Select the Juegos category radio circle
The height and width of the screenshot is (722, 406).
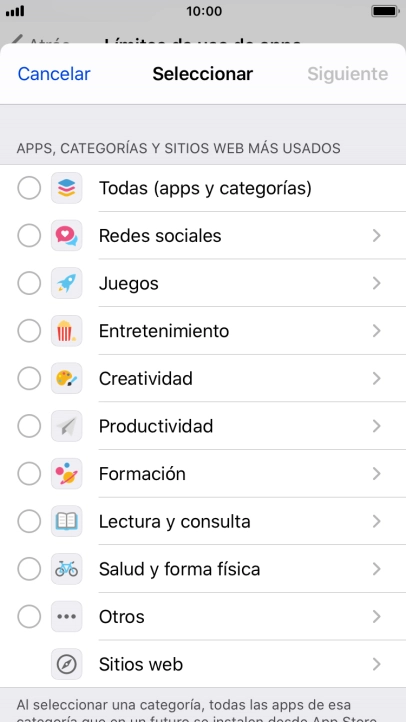tap(29, 283)
